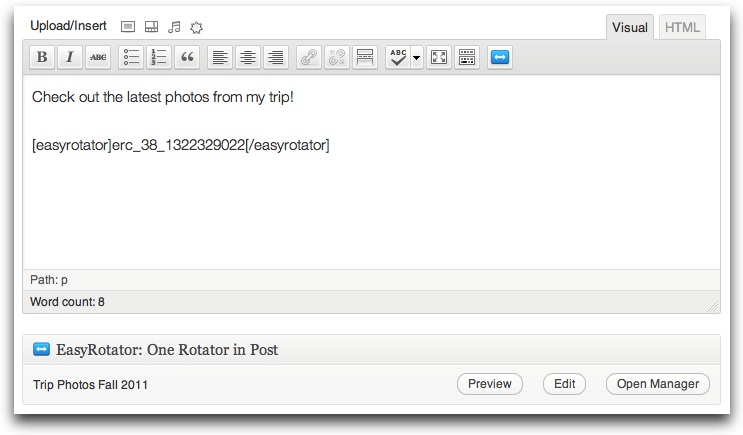This screenshot has width=743, height=435.
Task: Toggle bold formatting
Action: [x=42, y=58]
